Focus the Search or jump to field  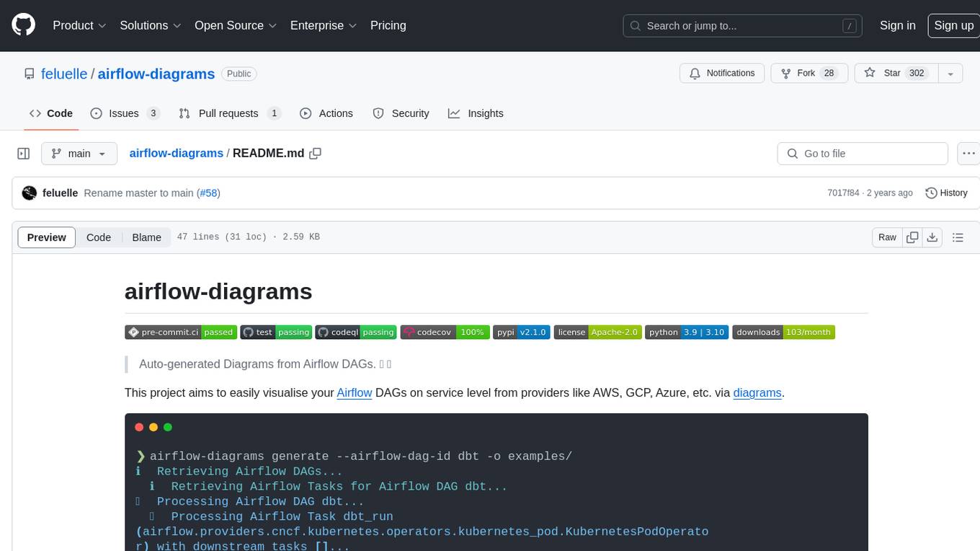pyautogui.click(x=743, y=25)
